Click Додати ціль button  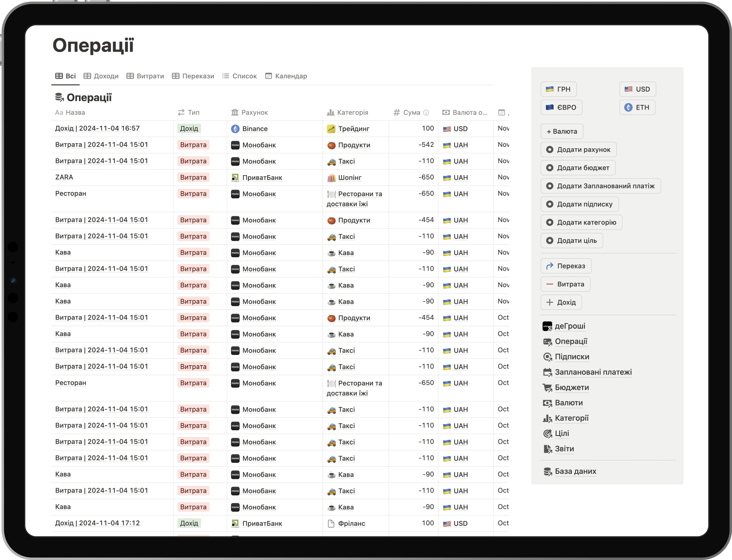click(572, 241)
